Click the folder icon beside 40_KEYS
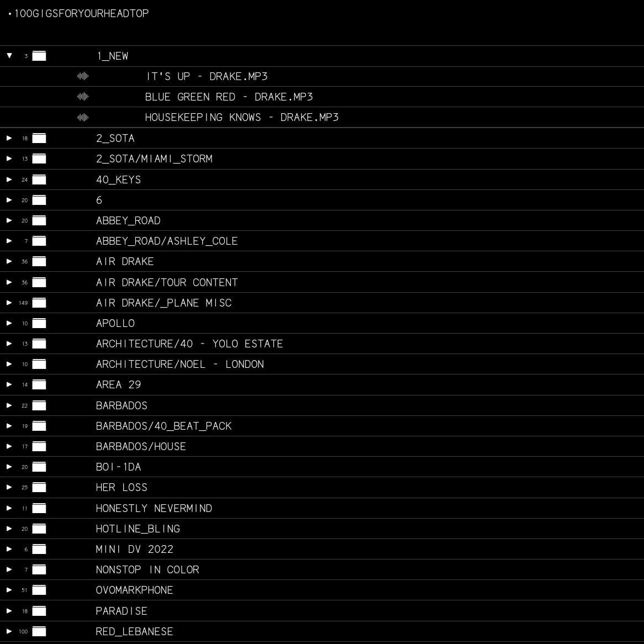The width and height of the screenshot is (644, 644). point(39,180)
